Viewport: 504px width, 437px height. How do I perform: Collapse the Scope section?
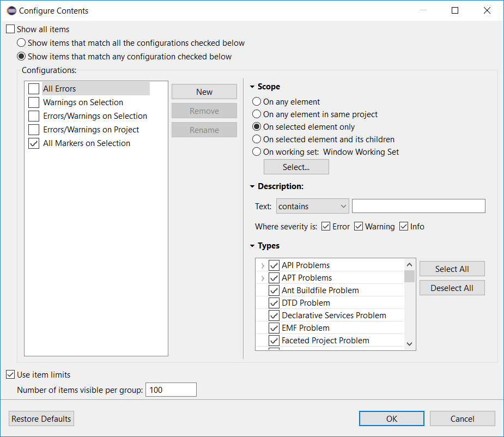(252, 87)
